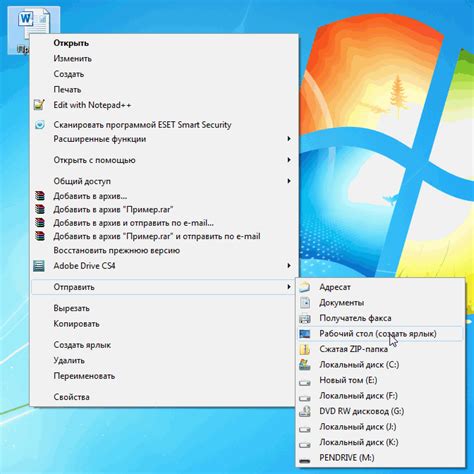
Task: Click the DVD RW дисковод (G:) drive icon
Action: (305, 411)
